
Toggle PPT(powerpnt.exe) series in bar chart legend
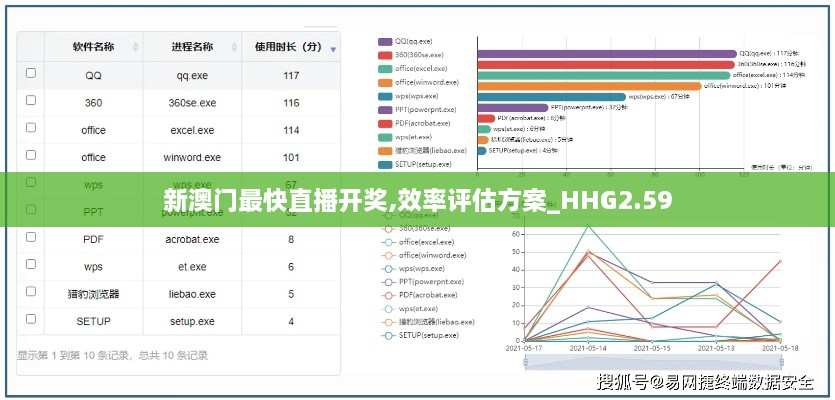coord(417,110)
